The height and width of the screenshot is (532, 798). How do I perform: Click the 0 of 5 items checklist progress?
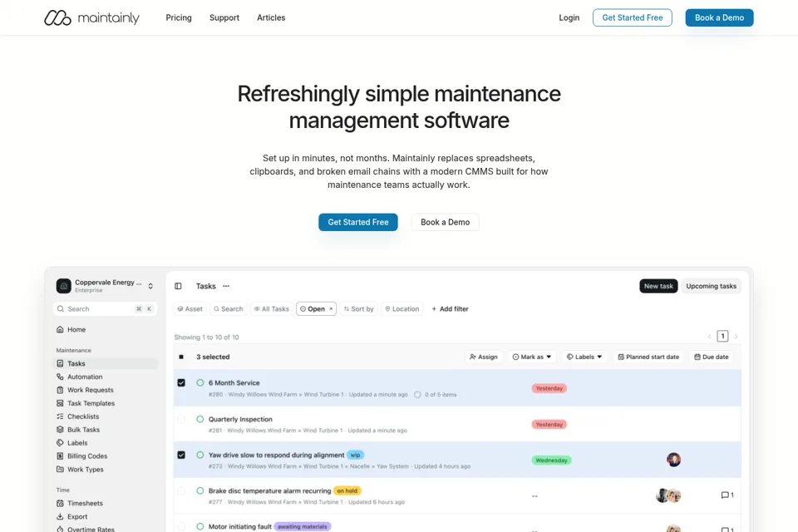[436, 395]
